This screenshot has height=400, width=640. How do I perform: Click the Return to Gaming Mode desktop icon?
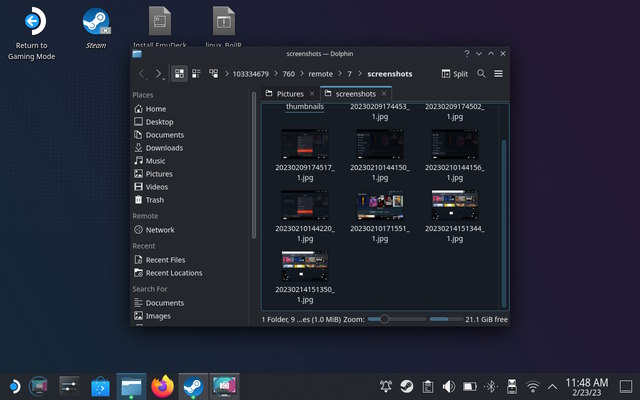(x=32, y=33)
